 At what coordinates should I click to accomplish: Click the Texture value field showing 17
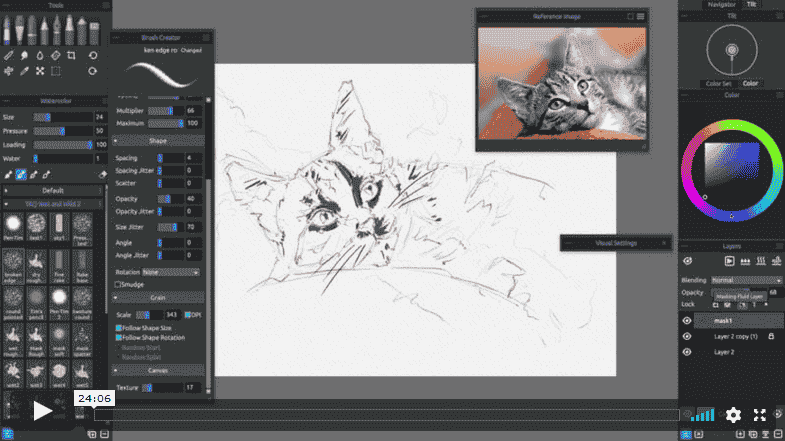pyautogui.click(x=193, y=387)
